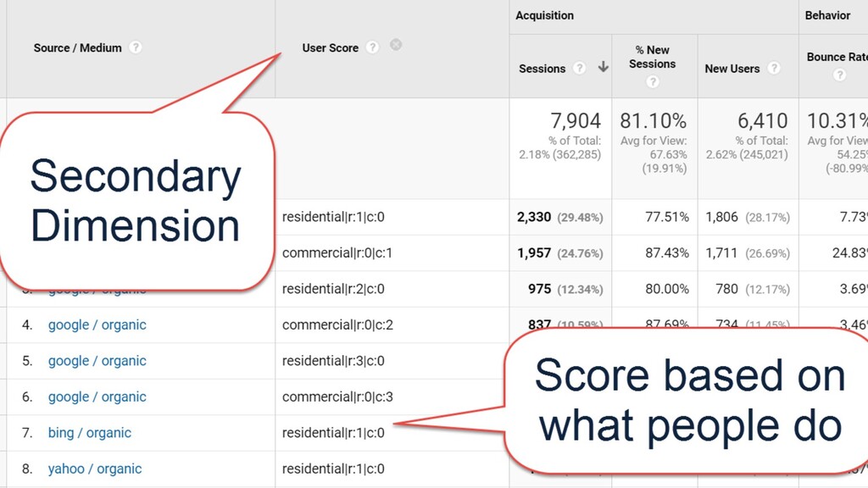Select residential|r:1|c:0 cell in bing row
868x488 pixels.
tap(333, 433)
